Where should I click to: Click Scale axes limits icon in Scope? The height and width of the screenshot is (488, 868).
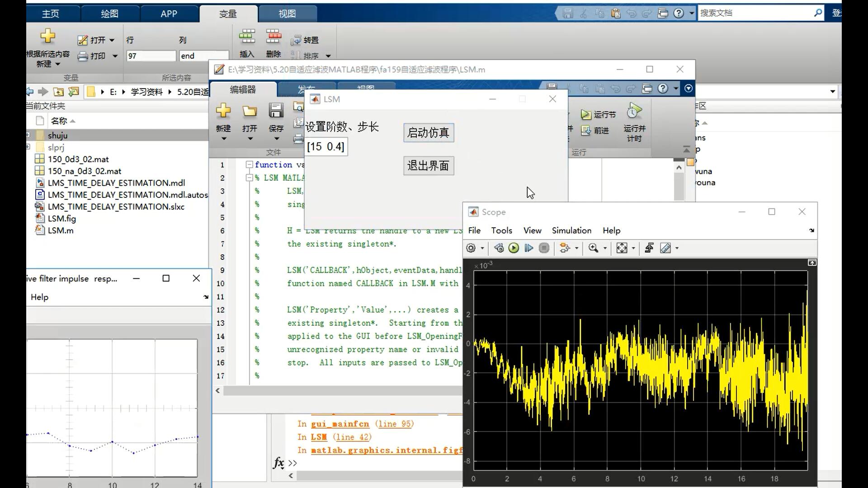point(622,248)
